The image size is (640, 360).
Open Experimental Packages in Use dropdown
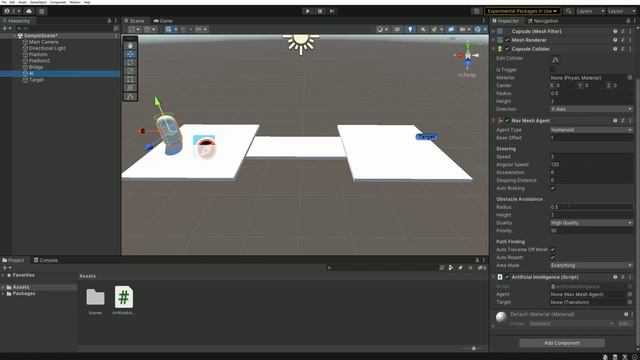click(x=522, y=11)
